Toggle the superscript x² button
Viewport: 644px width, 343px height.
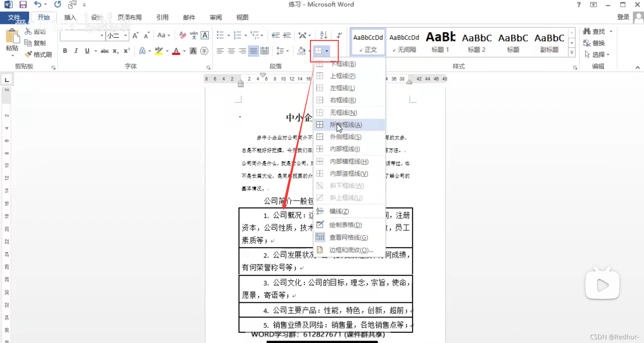point(126,51)
